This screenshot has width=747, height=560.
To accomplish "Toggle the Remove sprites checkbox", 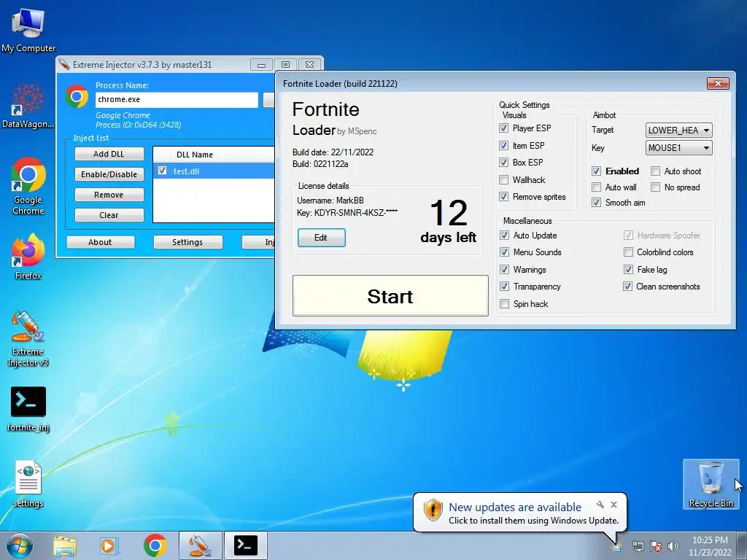I will 503,197.
